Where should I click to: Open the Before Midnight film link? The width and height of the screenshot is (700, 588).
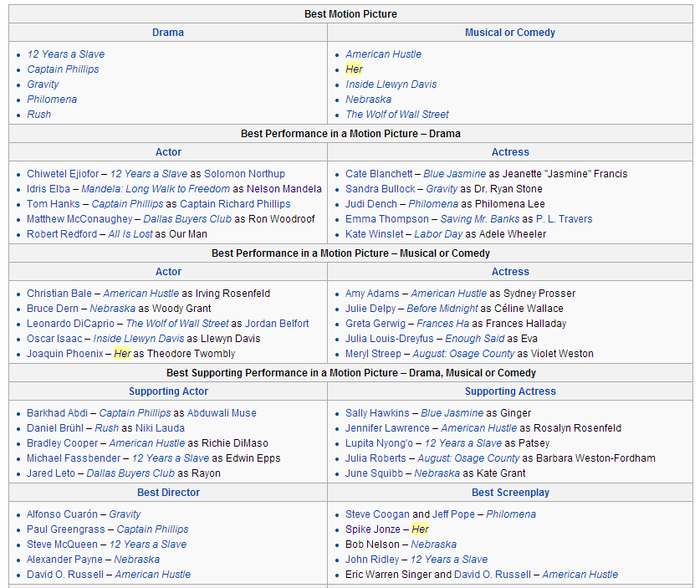click(x=442, y=309)
